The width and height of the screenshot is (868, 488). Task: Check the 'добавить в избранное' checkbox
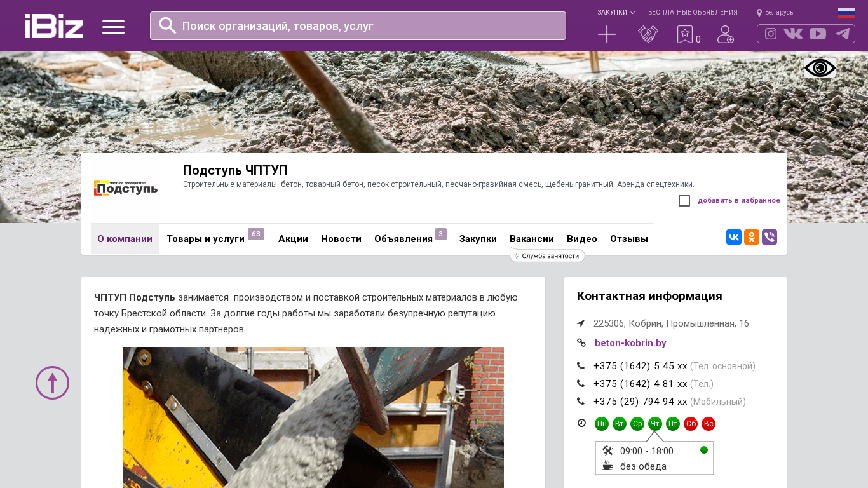(684, 201)
